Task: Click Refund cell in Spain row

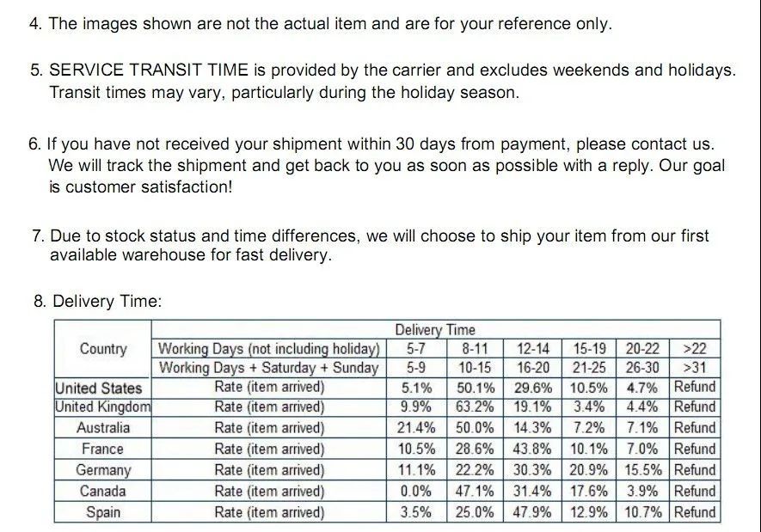Action: (x=695, y=512)
